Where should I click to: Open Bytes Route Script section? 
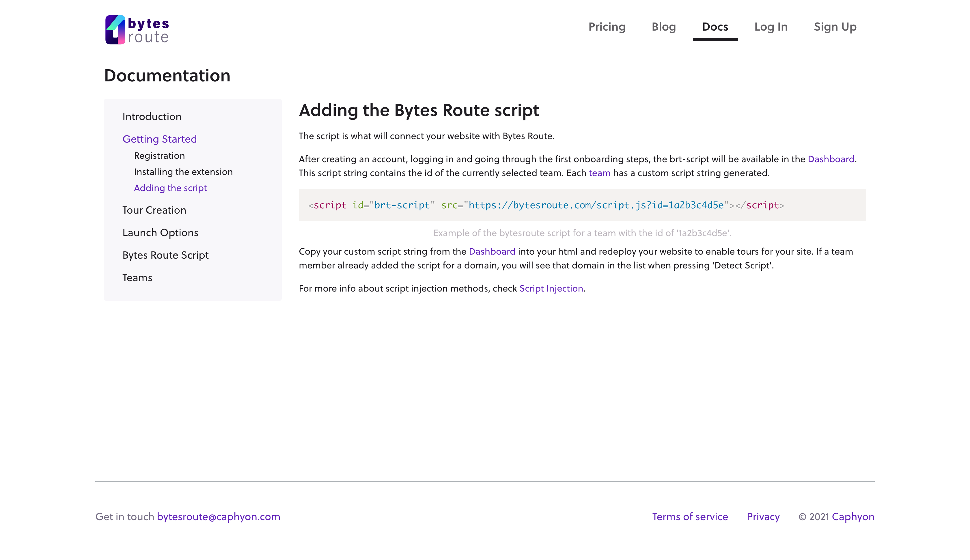(x=165, y=255)
